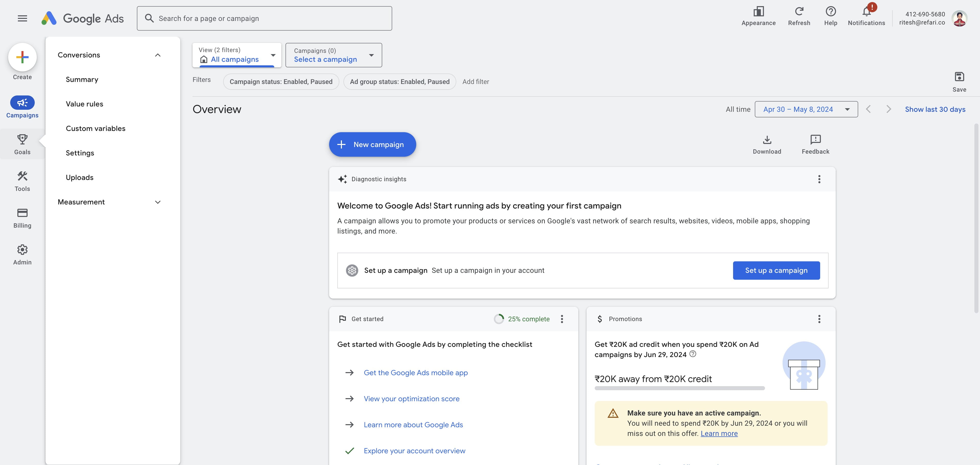The width and height of the screenshot is (980, 465).
Task: Go to previous date range
Action: (868, 109)
